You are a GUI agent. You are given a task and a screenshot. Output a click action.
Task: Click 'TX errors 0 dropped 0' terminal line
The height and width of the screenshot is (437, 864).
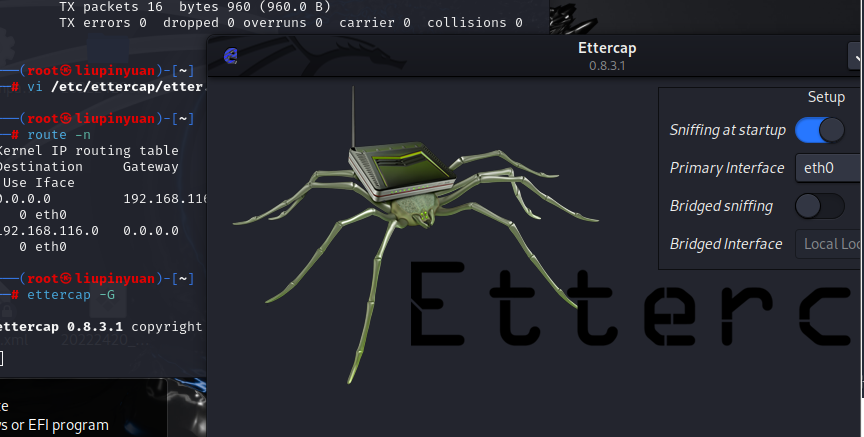(x=290, y=23)
